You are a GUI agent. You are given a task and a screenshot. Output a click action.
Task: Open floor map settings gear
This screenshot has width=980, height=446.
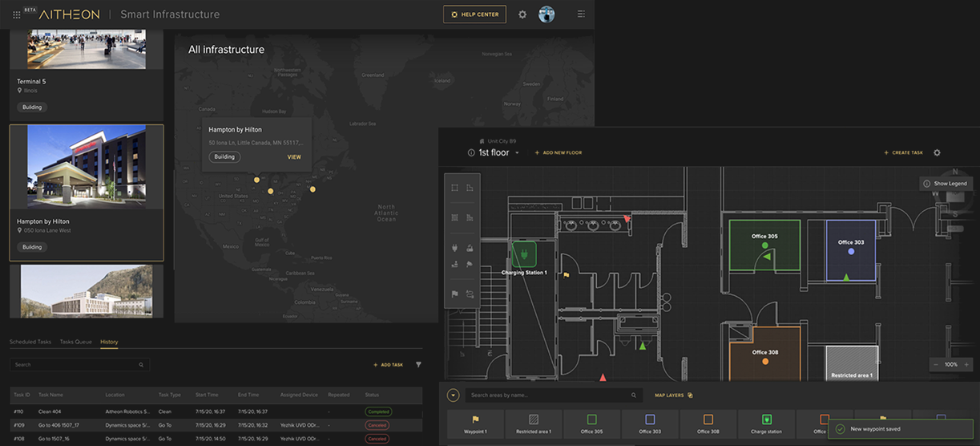coord(937,152)
